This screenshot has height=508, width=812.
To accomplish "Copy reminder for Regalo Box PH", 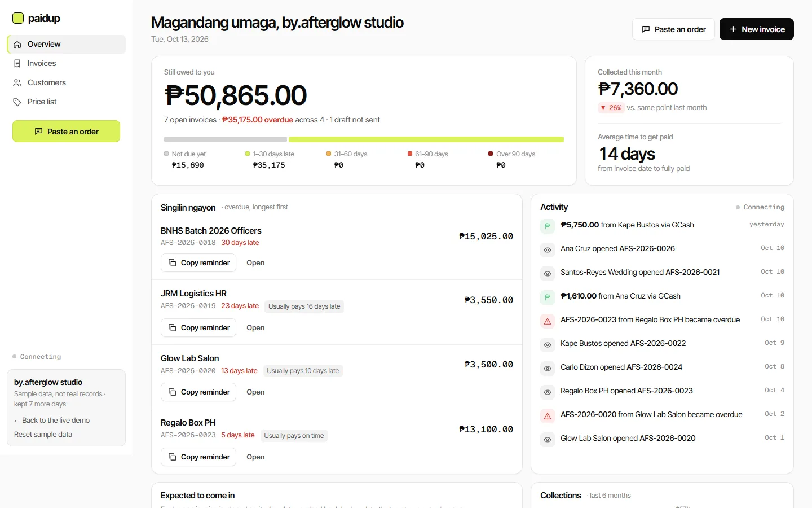I will tap(198, 457).
